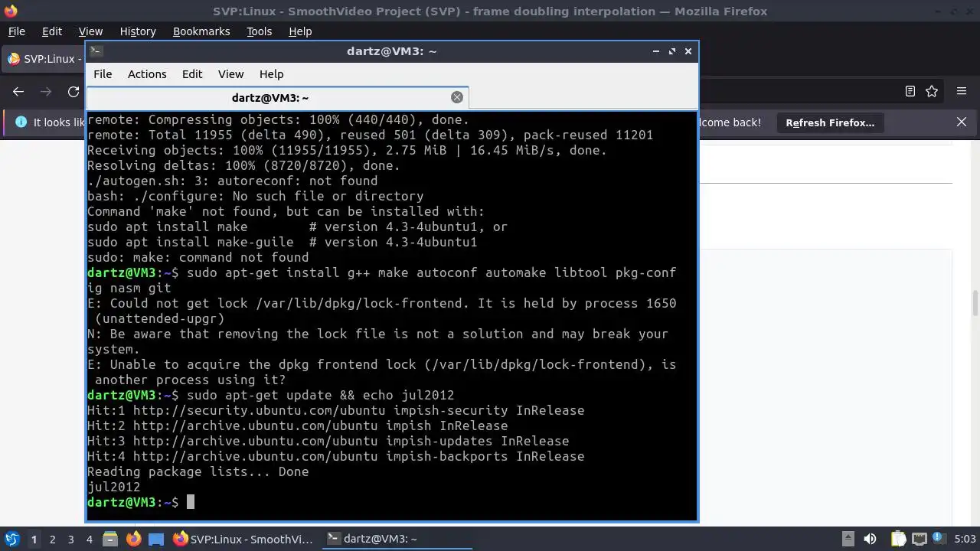Click './autogen.sh: 3: autoreconf: not found' line
The image size is (980, 551).
(232, 181)
